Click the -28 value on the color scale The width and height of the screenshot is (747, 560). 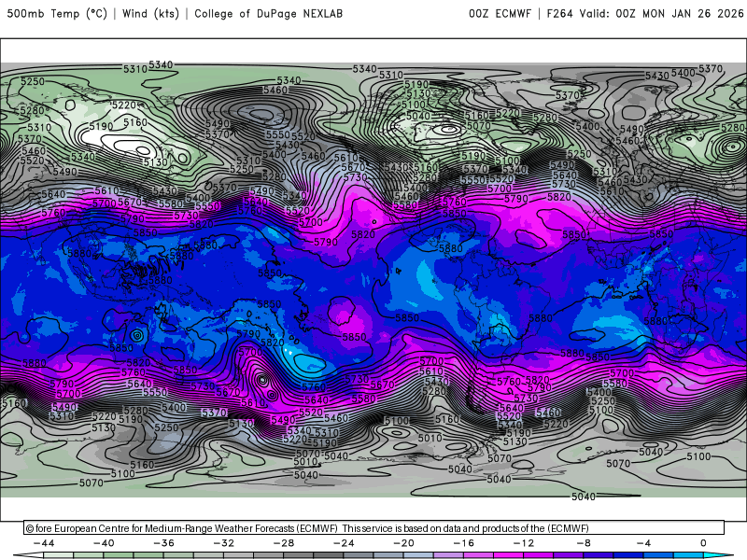pos(284,543)
